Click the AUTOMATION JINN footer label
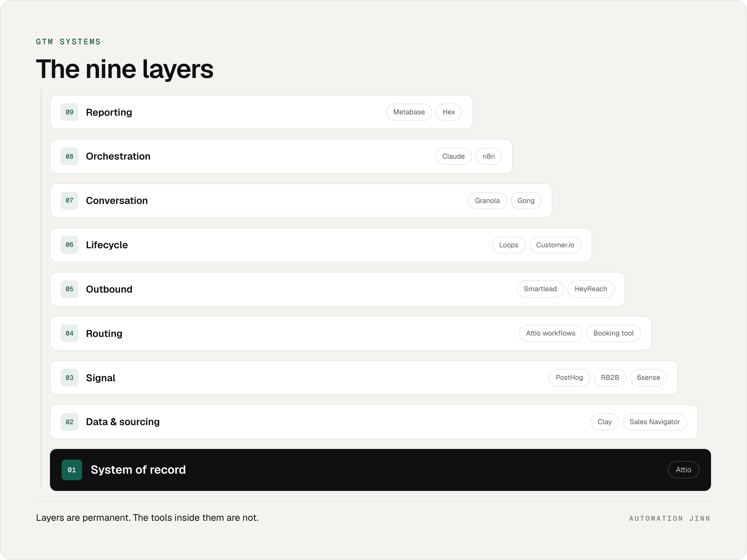The height and width of the screenshot is (560, 747). click(x=670, y=518)
